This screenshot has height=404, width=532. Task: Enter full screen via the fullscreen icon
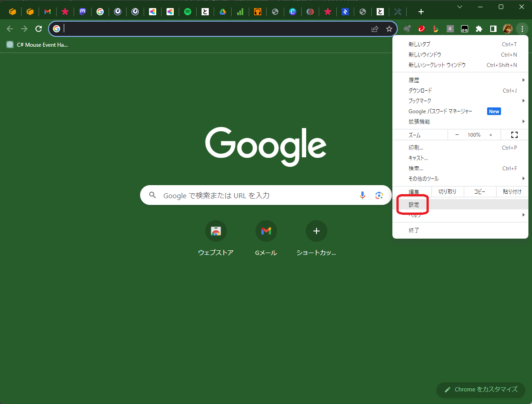(514, 134)
